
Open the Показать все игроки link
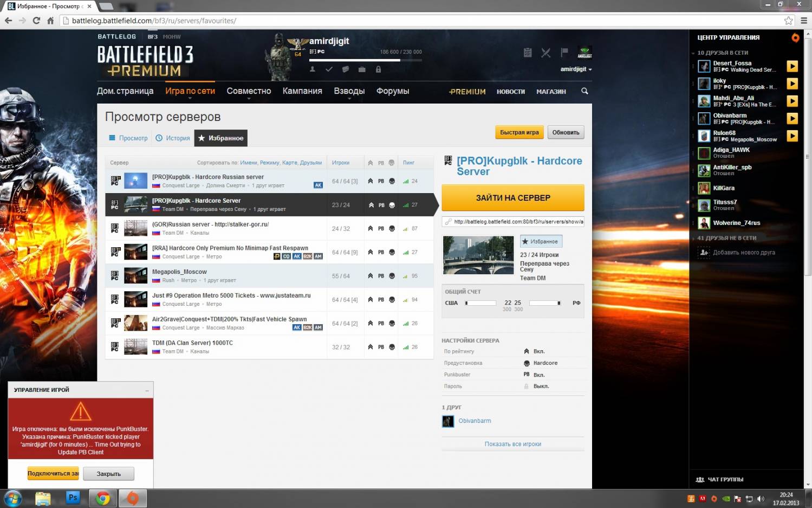512,444
